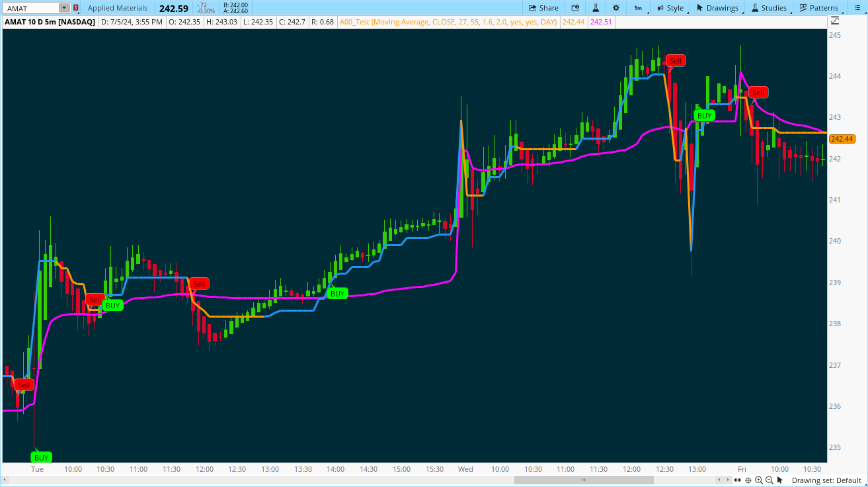Click the A00_Test study label
Screen dimensions: 868x487
[x=448, y=22]
